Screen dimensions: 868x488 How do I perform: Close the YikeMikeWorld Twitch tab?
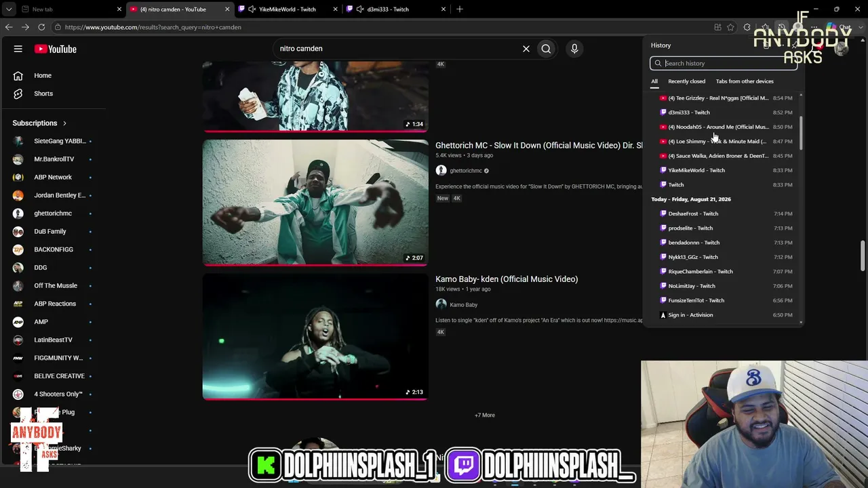pyautogui.click(x=335, y=9)
